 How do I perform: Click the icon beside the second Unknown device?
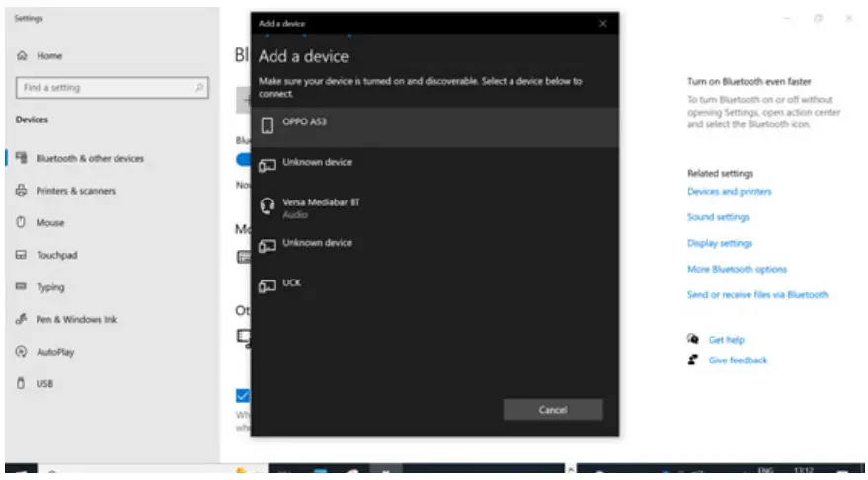coord(267,246)
